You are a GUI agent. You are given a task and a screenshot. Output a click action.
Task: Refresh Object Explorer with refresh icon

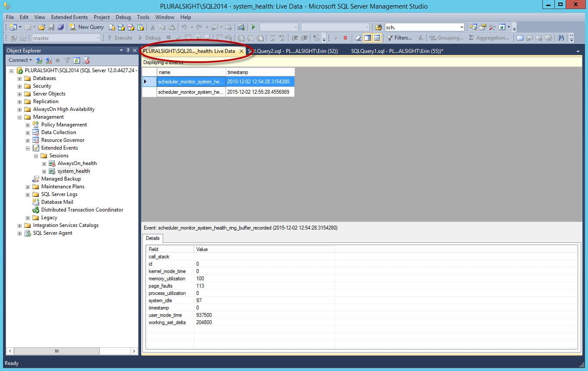pos(77,60)
